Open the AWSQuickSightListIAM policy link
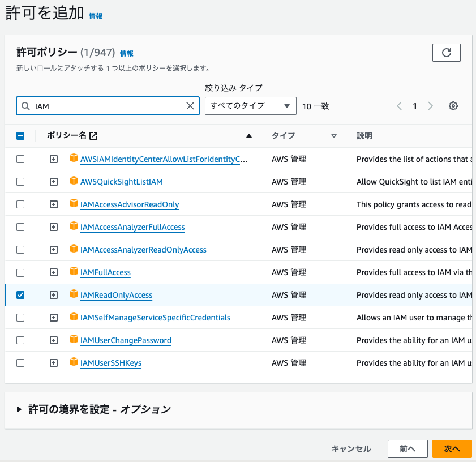 point(122,182)
